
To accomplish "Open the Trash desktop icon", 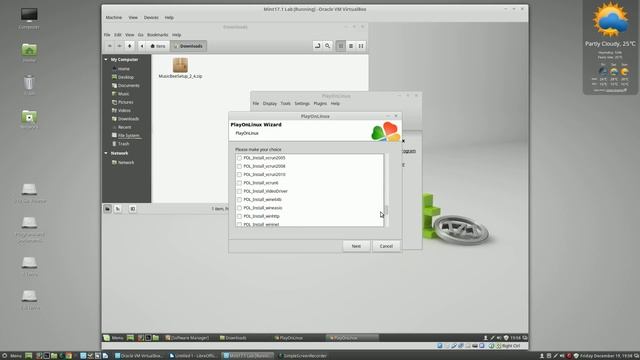I will (29, 83).
